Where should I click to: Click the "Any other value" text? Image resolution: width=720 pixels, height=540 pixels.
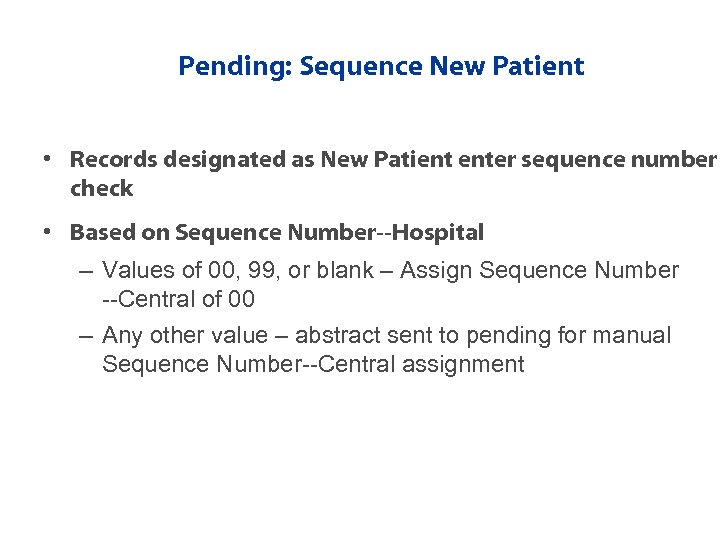[x=185, y=336]
